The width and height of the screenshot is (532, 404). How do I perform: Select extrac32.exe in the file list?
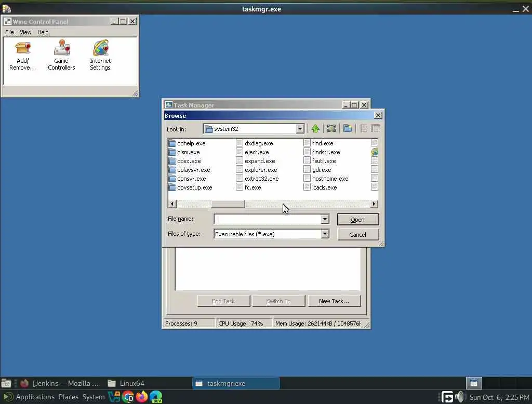tap(262, 179)
